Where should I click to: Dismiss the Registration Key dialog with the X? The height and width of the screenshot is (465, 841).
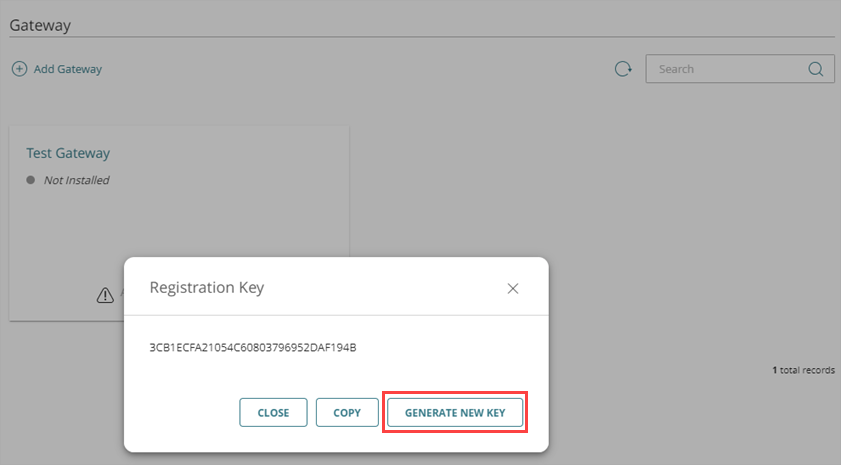(x=513, y=288)
